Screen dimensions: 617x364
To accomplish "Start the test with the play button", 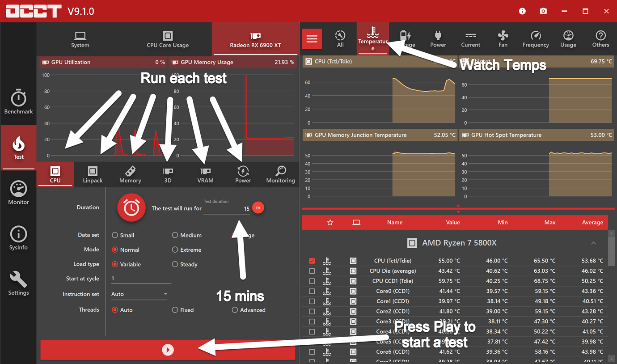I will tap(168, 350).
